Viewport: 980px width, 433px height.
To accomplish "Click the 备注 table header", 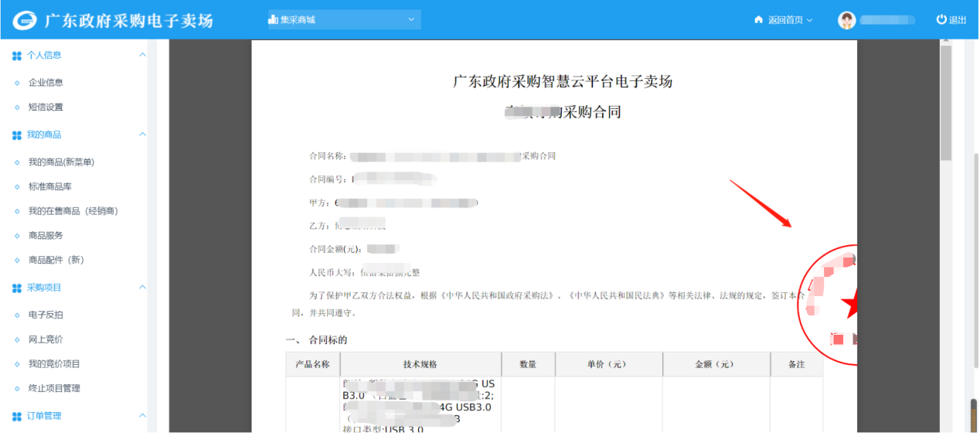I will 796,364.
